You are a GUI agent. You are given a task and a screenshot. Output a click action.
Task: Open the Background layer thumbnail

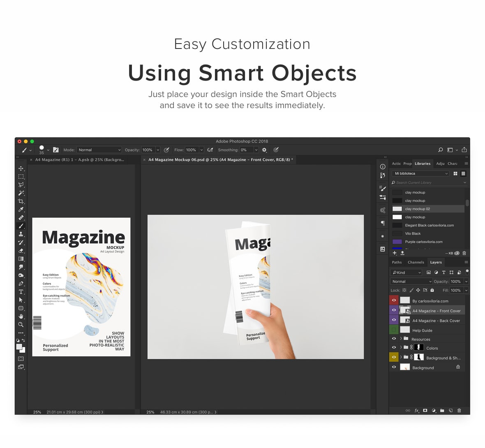(405, 367)
